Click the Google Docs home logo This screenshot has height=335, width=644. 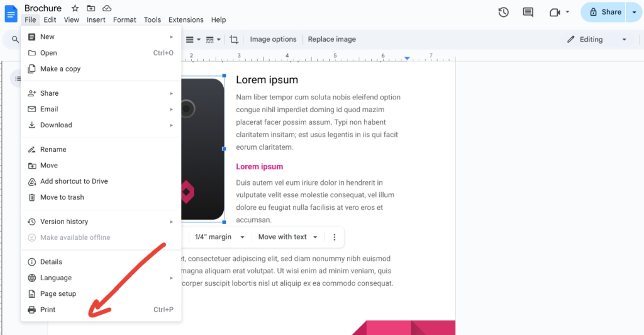pos(11,12)
